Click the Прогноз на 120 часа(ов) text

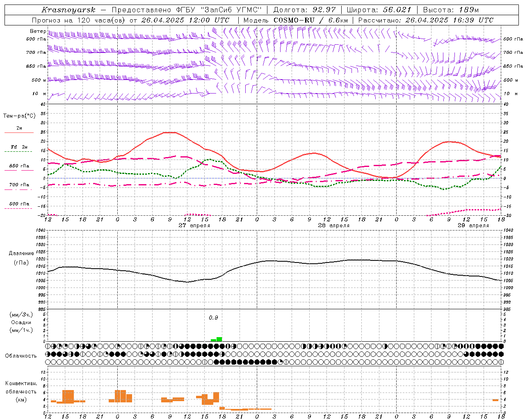point(79,20)
